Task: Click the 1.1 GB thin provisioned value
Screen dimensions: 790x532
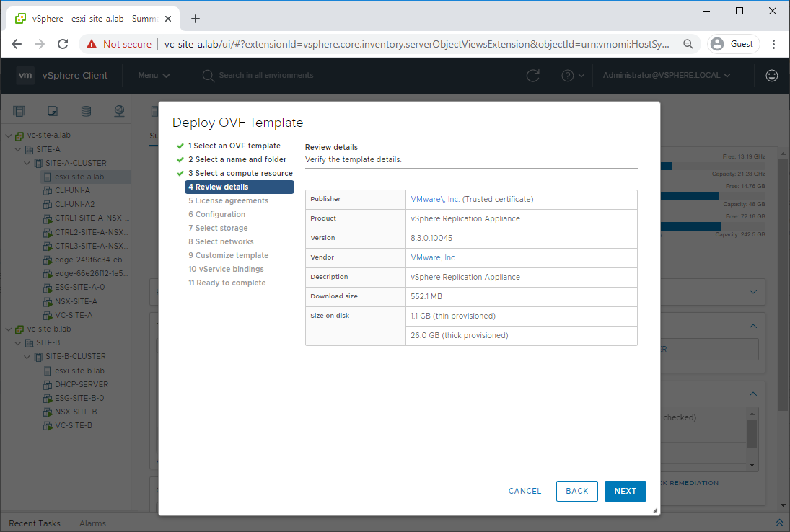Action: pos(453,316)
